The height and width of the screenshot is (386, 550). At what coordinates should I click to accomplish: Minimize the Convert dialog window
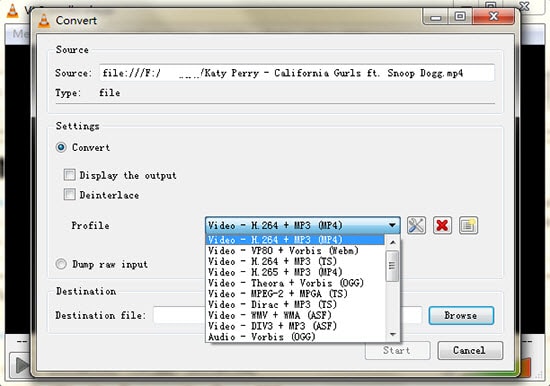pos(435,16)
